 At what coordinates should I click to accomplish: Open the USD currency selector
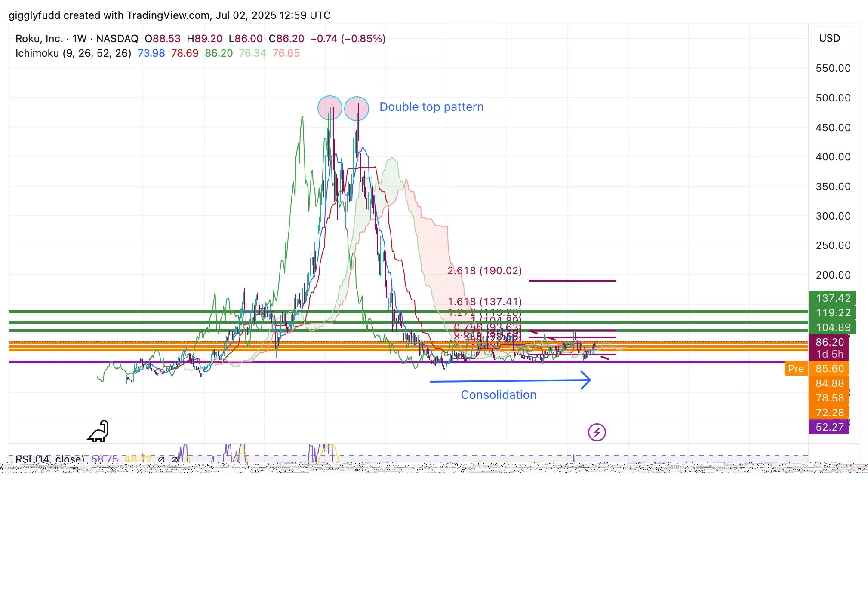pos(829,38)
